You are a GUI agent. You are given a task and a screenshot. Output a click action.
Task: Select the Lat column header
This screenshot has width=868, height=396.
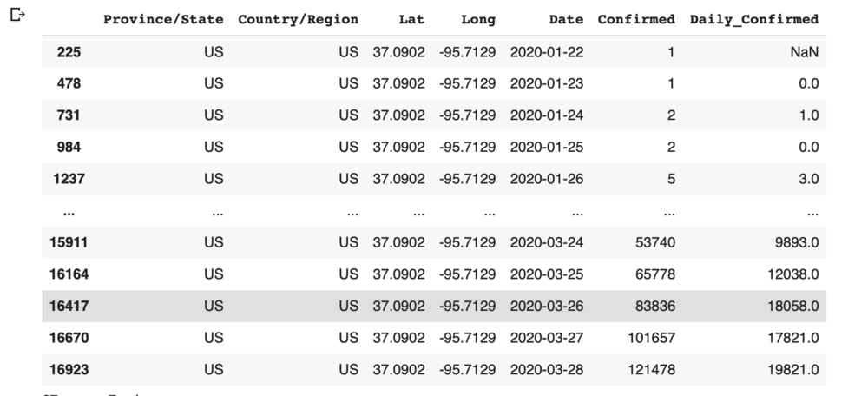pos(411,19)
